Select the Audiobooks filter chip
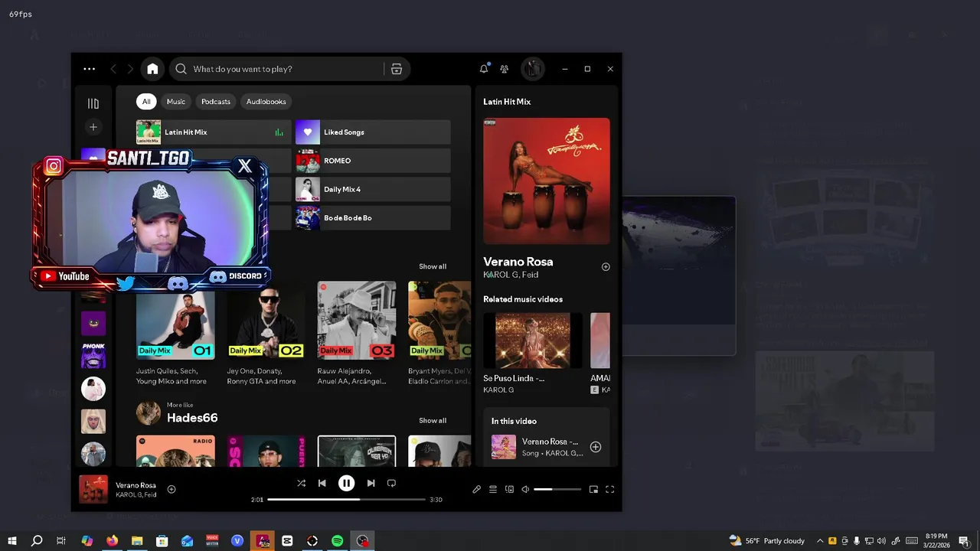This screenshot has width=980, height=551. (x=266, y=102)
